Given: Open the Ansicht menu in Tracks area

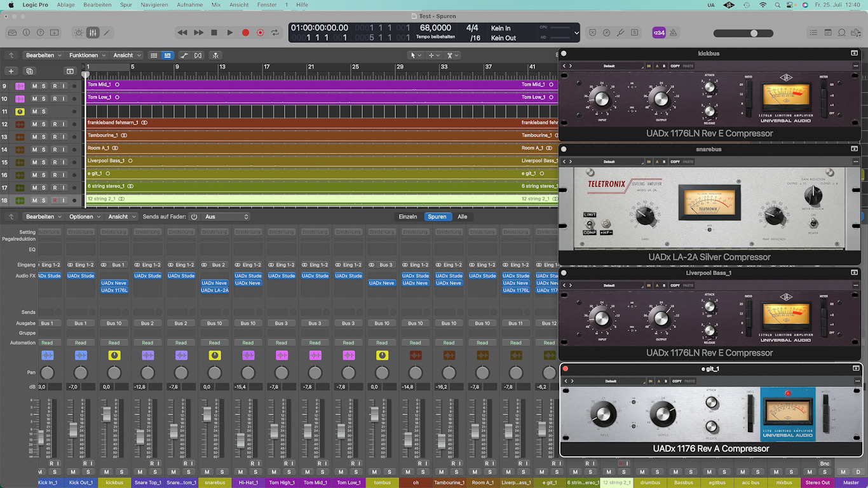Looking at the screenshot, I should coord(126,55).
